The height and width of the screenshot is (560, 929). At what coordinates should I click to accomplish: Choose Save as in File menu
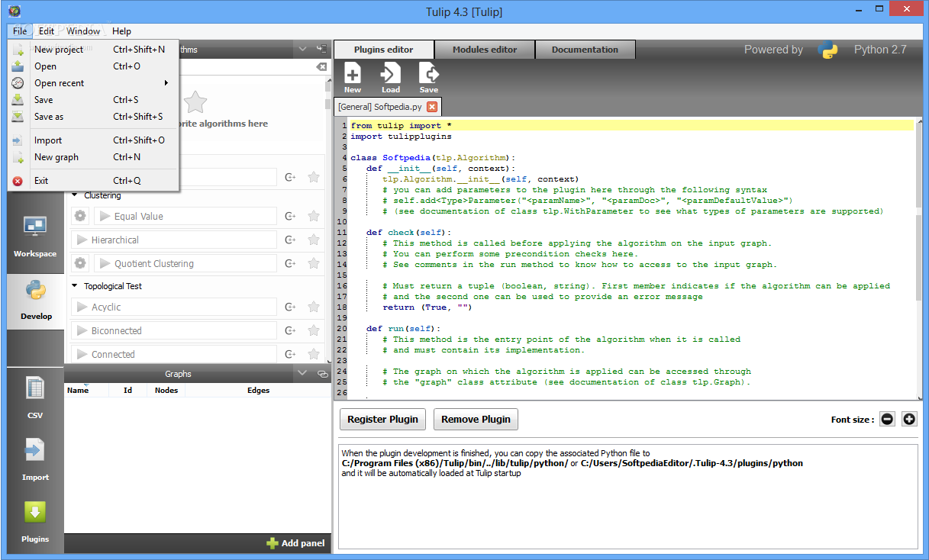[93, 117]
